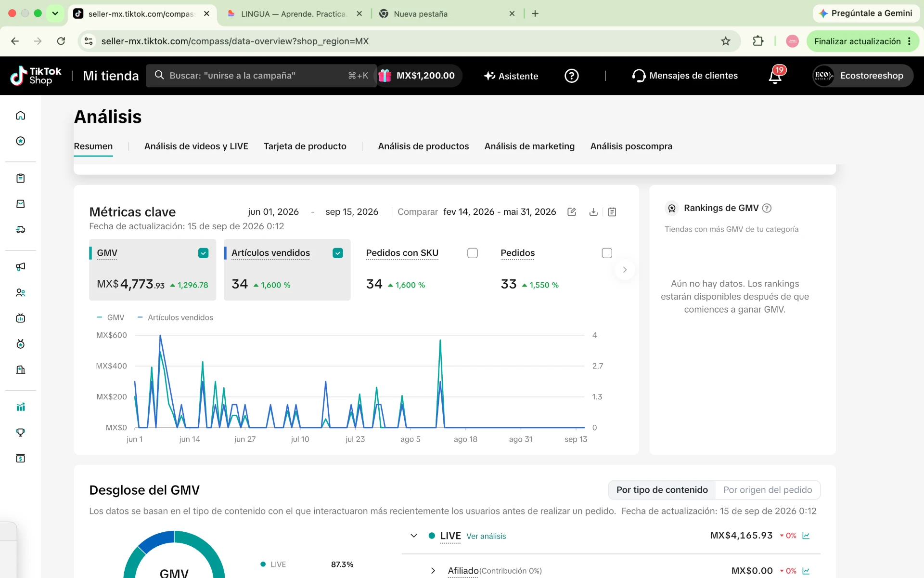Open the orders clipboard sidebar icon
Viewport: 924px width, 578px height.
pos(20,178)
